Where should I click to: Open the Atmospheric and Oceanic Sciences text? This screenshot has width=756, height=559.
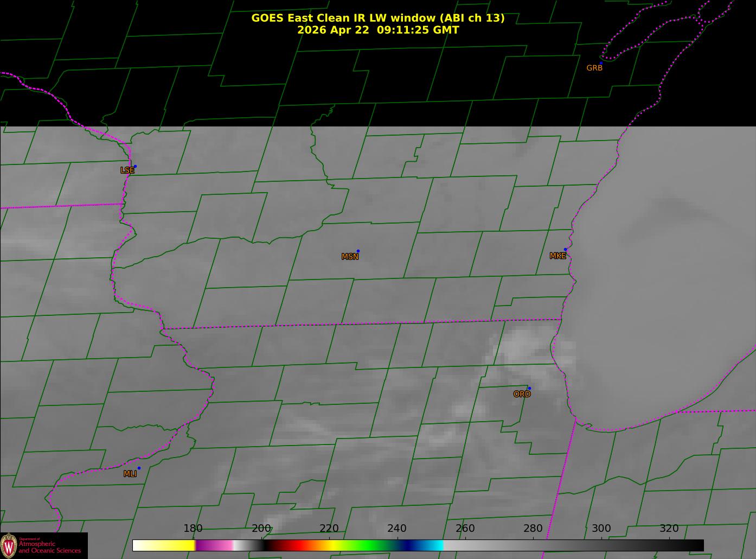coord(49,547)
